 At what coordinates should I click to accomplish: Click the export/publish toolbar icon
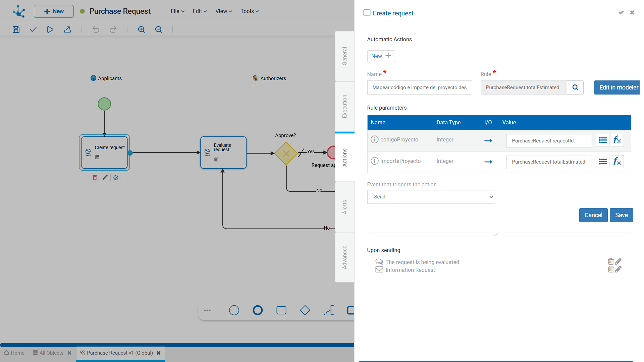[67, 29]
